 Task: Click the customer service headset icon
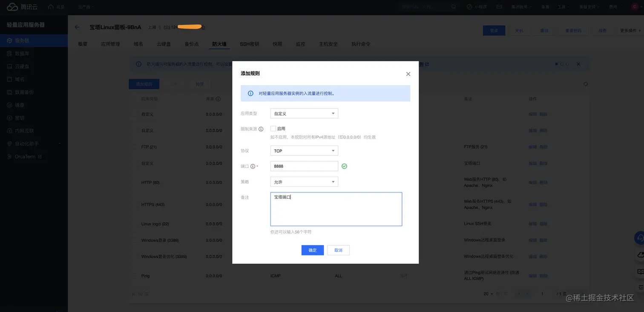[639, 238]
